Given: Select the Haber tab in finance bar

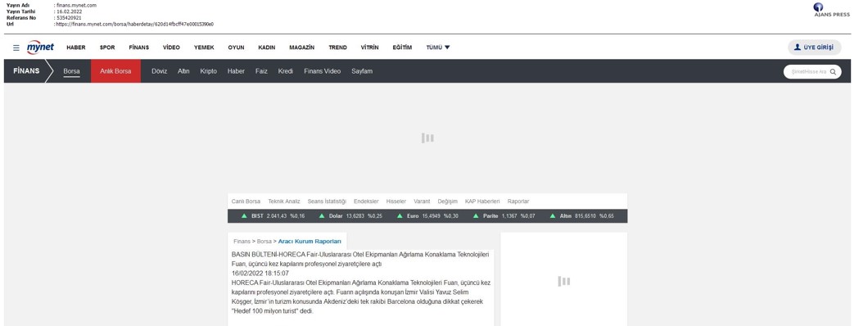Looking at the screenshot, I should point(236,71).
